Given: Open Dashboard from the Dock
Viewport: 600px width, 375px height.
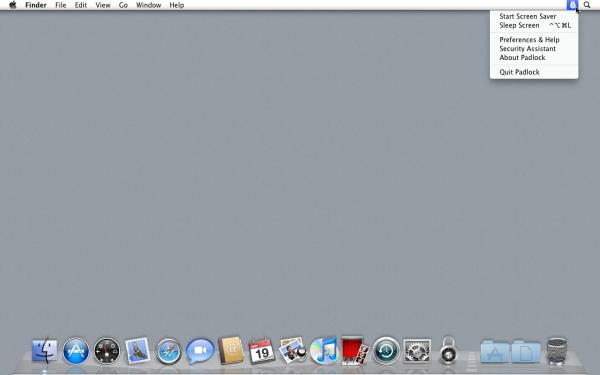Looking at the screenshot, I should (107, 351).
